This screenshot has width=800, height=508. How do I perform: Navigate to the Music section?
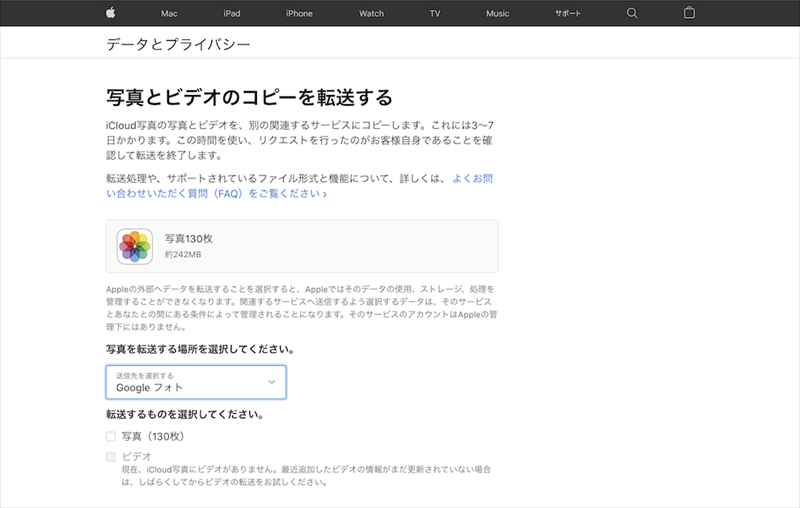(x=497, y=14)
